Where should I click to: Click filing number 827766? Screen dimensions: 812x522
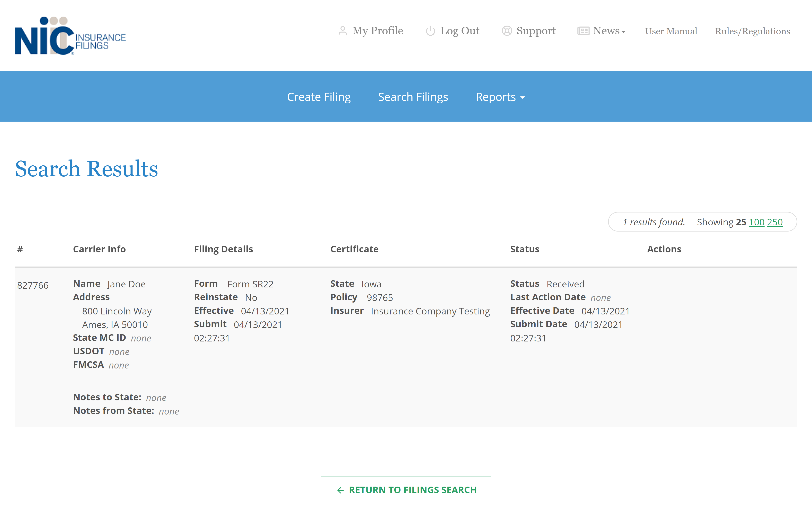(33, 285)
